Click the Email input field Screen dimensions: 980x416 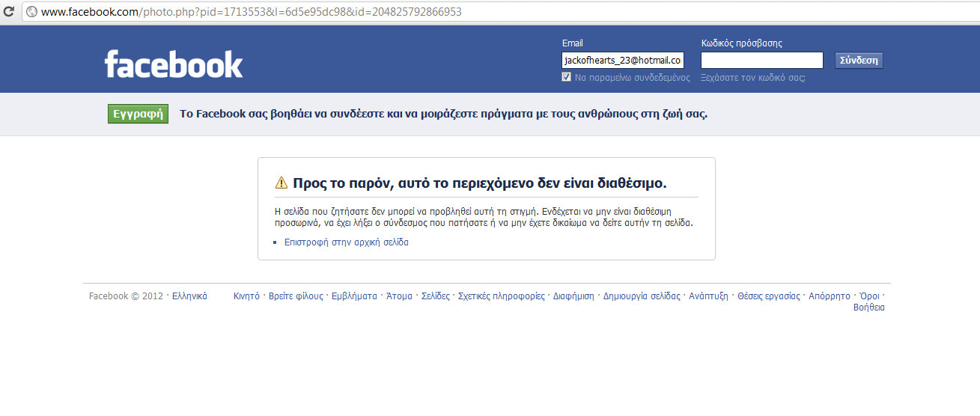pos(622,61)
